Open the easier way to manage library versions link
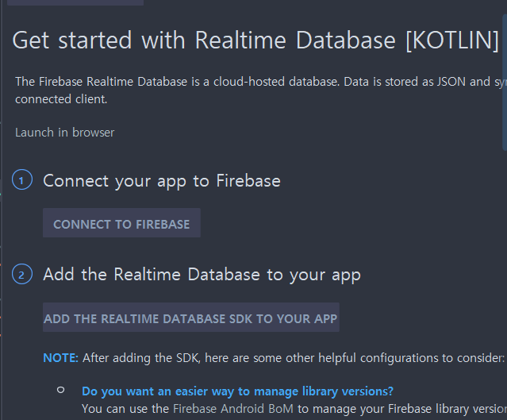This screenshot has height=420, width=507. (238, 391)
